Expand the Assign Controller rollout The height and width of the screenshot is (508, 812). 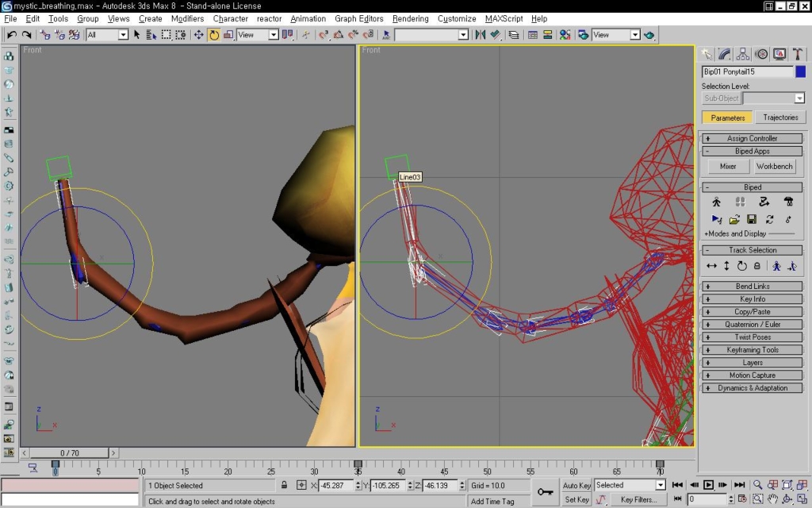(x=752, y=138)
